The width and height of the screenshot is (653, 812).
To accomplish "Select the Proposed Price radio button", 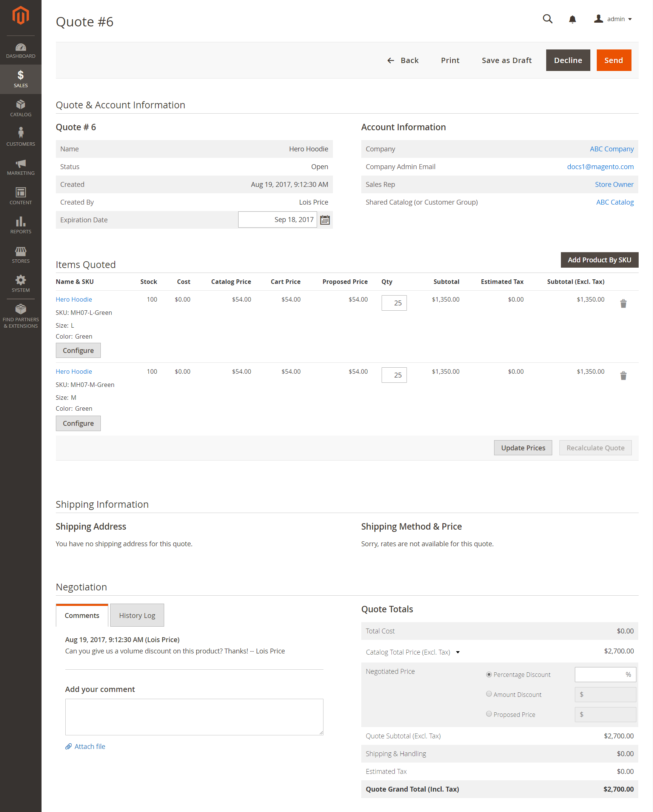I will pyautogui.click(x=489, y=714).
